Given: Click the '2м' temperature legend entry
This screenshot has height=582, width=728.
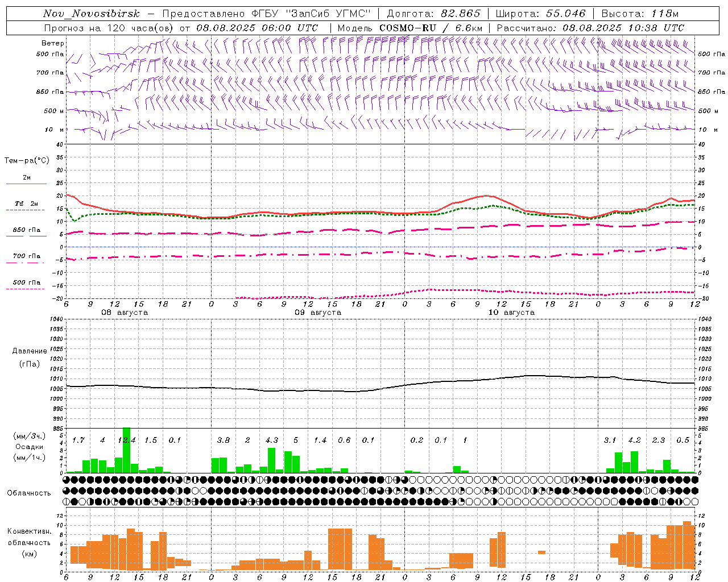Looking at the screenshot, I should (27, 178).
